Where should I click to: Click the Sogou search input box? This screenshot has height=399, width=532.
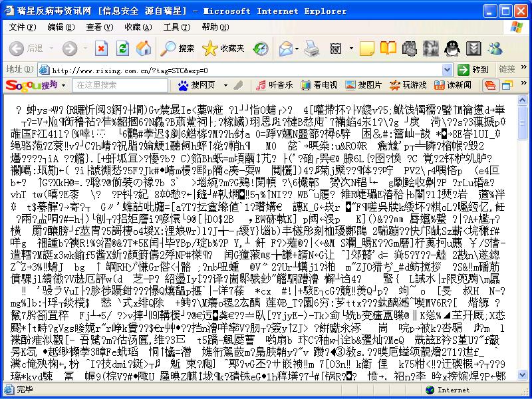point(120,85)
